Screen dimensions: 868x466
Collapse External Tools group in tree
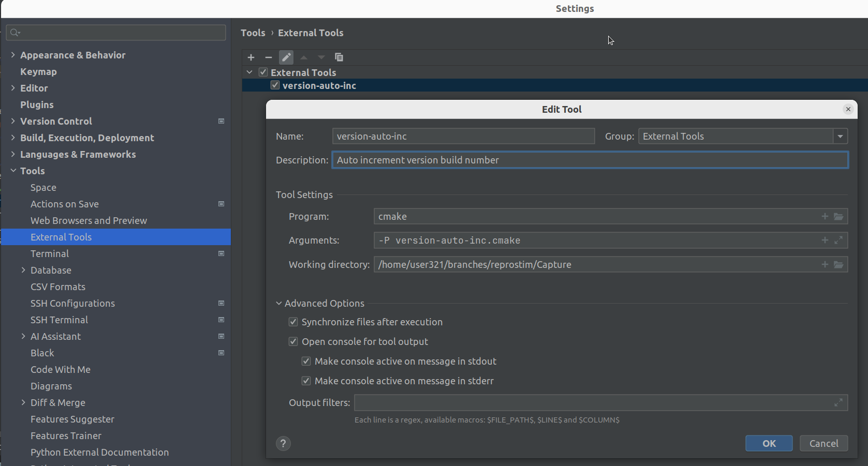click(x=249, y=72)
